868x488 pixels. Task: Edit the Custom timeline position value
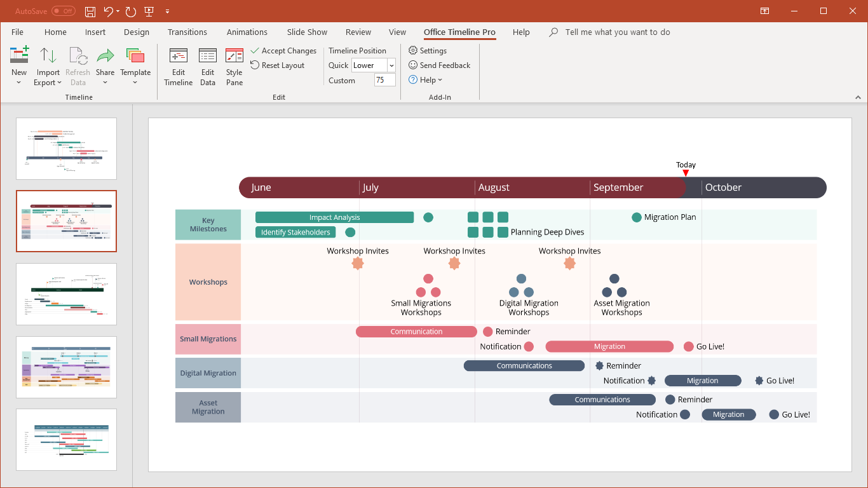coord(384,79)
